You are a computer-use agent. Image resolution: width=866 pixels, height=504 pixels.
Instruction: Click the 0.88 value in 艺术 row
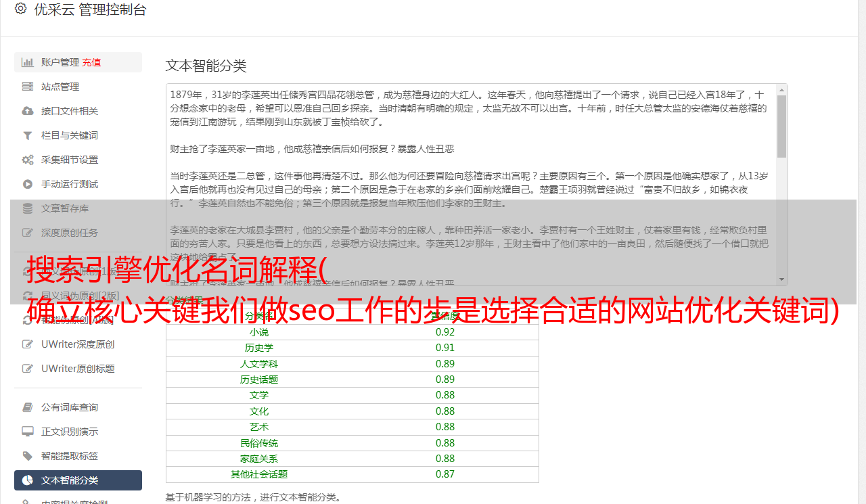pyautogui.click(x=445, y=427)
